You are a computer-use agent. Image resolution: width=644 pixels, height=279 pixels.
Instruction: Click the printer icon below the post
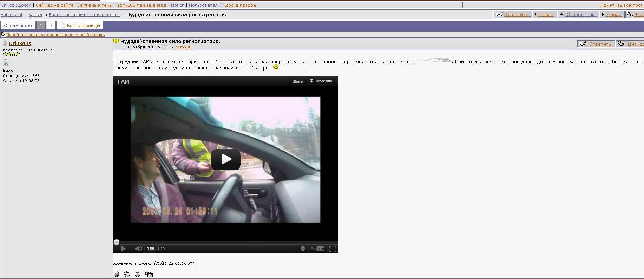(x=117, y=274)
